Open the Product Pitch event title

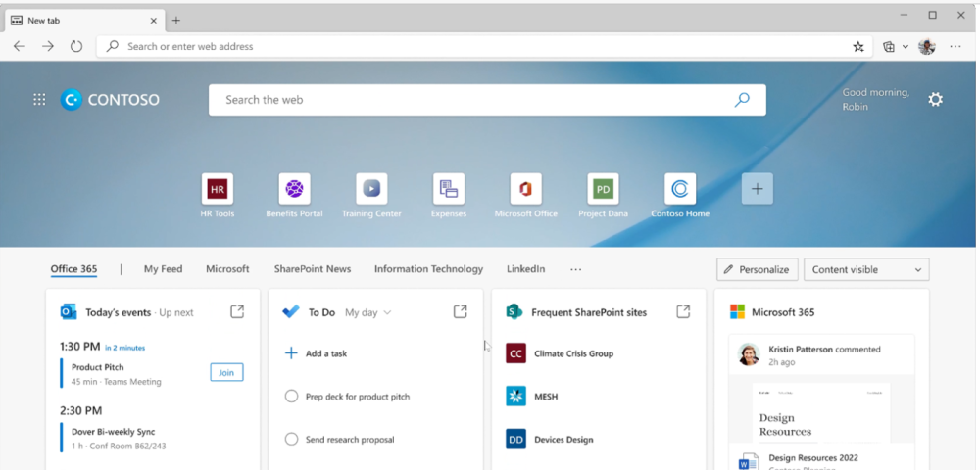tap(97, 367)
